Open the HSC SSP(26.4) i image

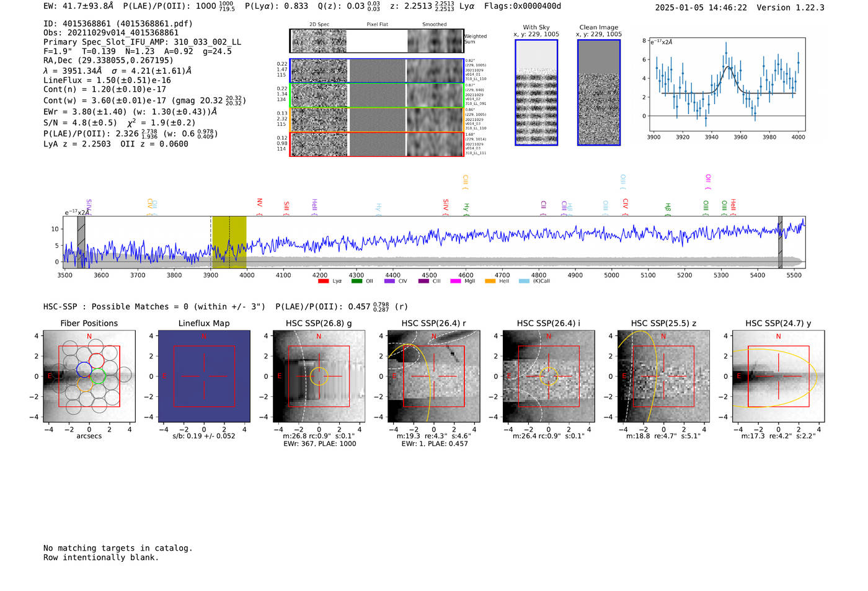point(548,376)
